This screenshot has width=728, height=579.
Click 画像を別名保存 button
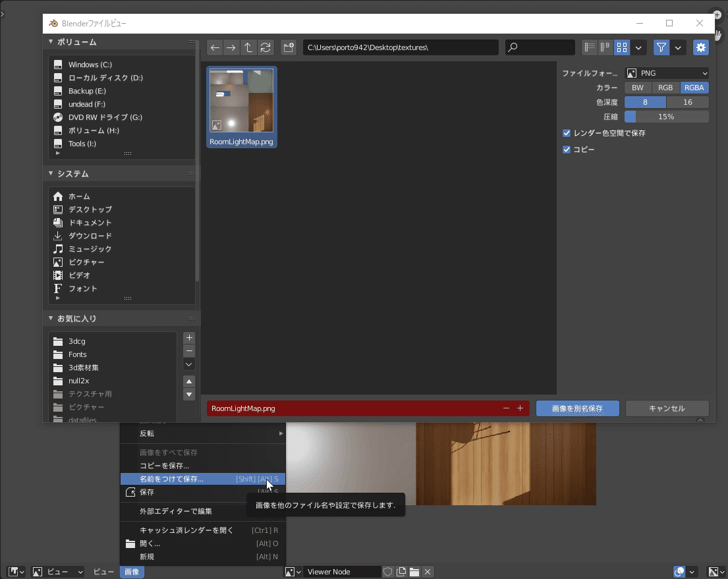click(578, 408)
